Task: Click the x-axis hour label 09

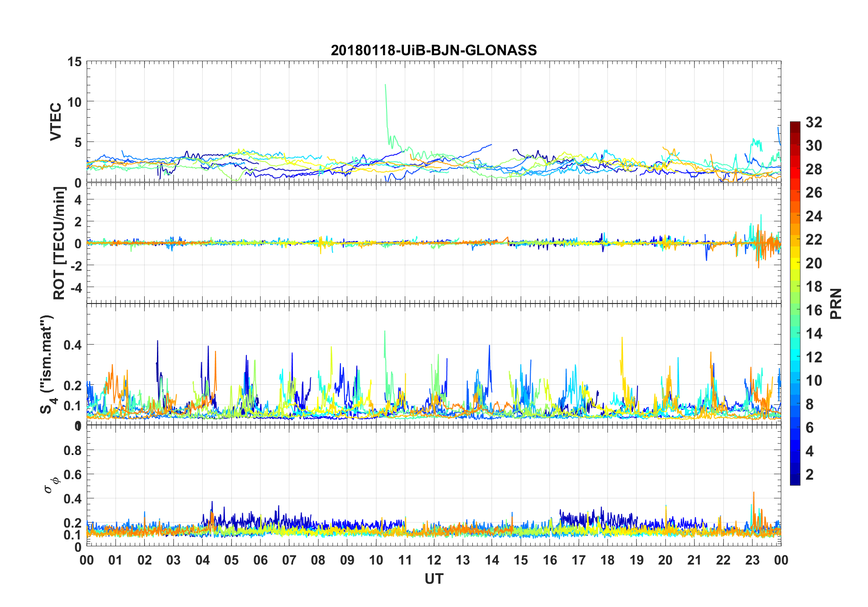Action: (x=347, y=560)
